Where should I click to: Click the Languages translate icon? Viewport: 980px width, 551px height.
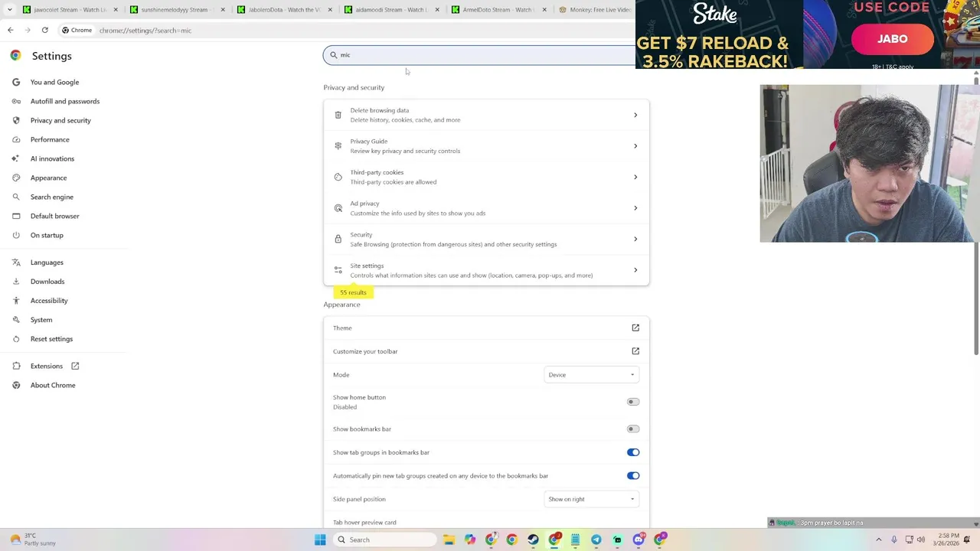(x=15, y=262)
